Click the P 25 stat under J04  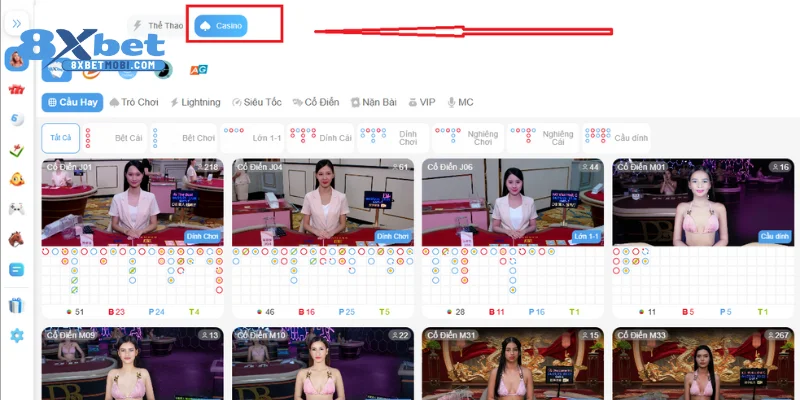346,312
